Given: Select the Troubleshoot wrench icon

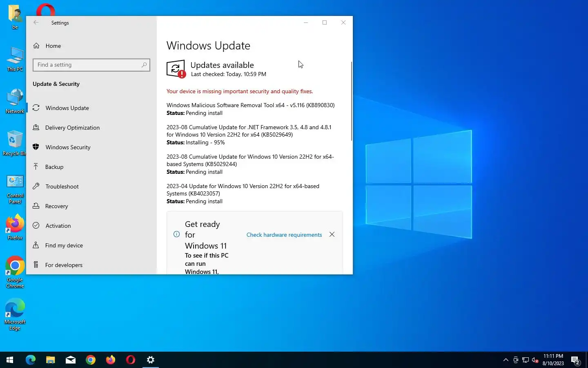Looking at the screenshot, I should 36,186.
